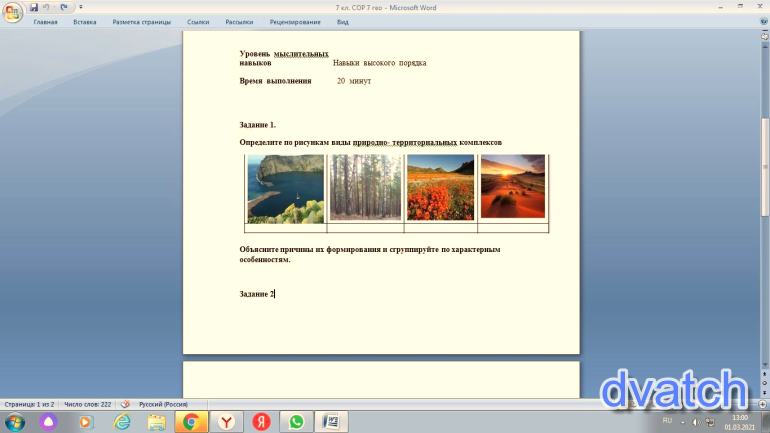Open Yandex Browser with the Y icon
Viewport: 770px width, 433px height.
227,422
